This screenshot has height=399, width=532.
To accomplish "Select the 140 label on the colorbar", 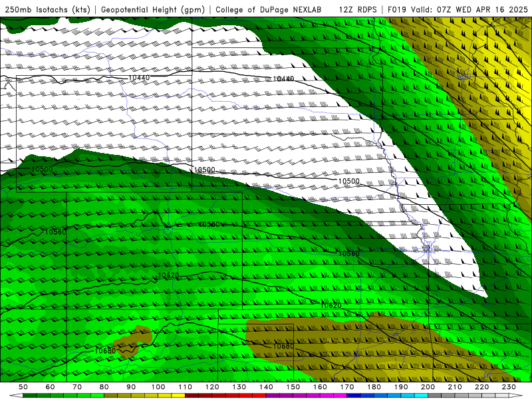I will point(266,387).
